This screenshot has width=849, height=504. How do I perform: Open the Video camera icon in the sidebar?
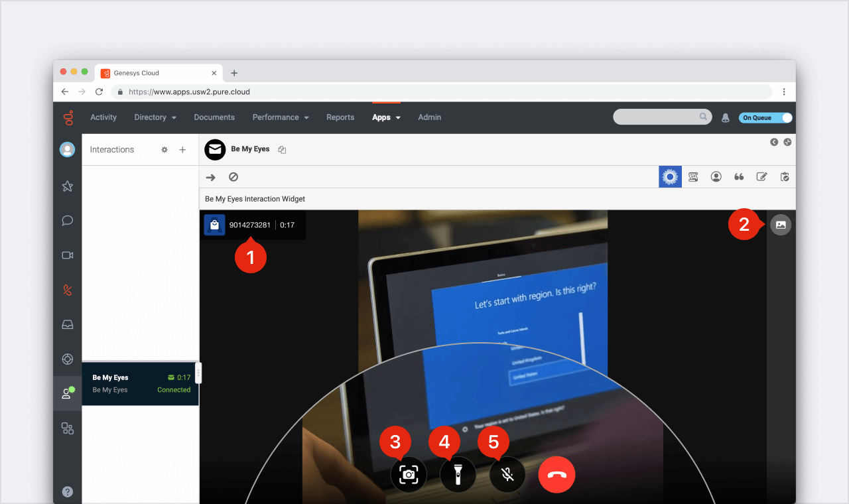(68, 255)
